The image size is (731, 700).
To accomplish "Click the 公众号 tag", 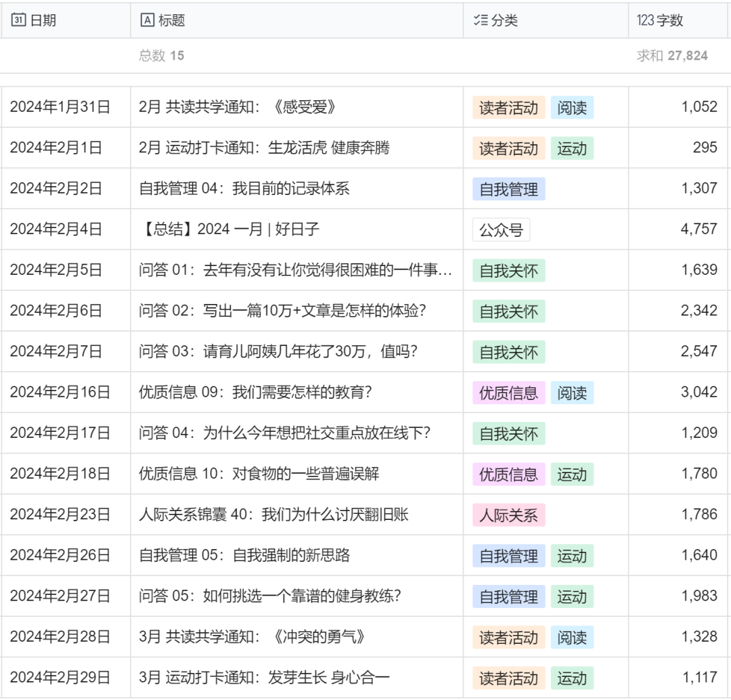I will point(501,230).
